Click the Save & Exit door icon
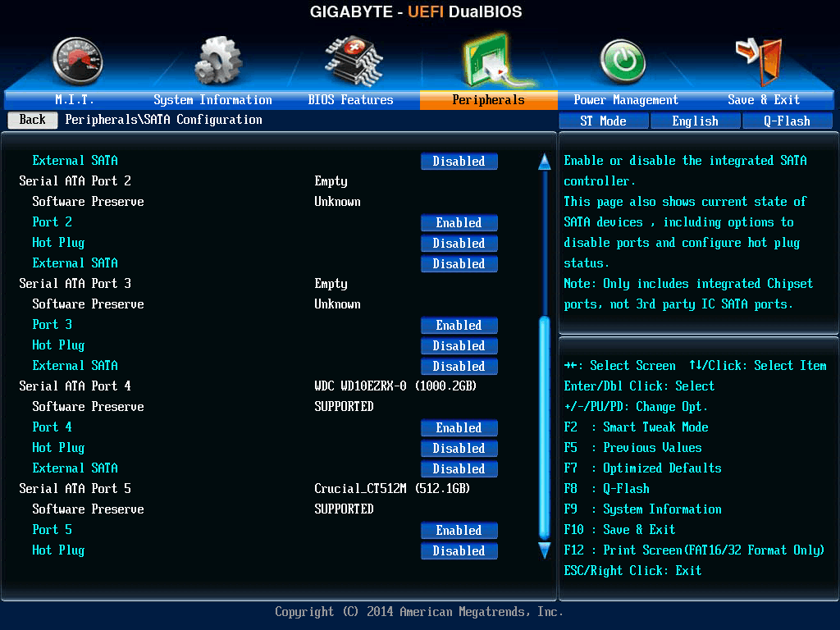 [760, 62]
